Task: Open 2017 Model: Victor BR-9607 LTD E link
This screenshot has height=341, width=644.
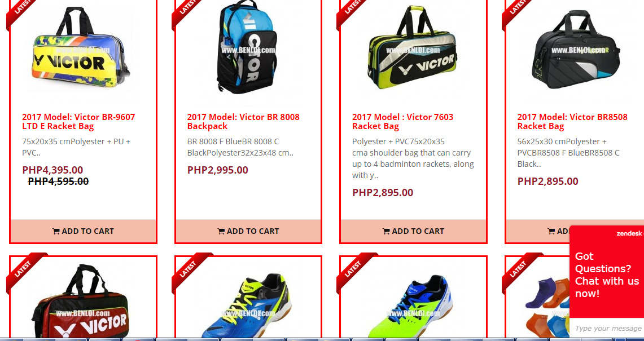Action: click(x=78, y=121)
